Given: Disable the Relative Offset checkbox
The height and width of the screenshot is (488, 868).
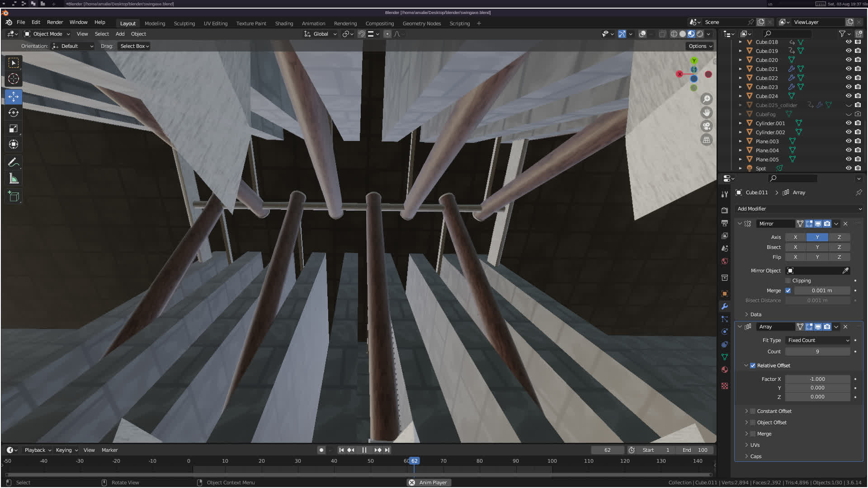Looking at the screenshot, I should click(753, 366).
